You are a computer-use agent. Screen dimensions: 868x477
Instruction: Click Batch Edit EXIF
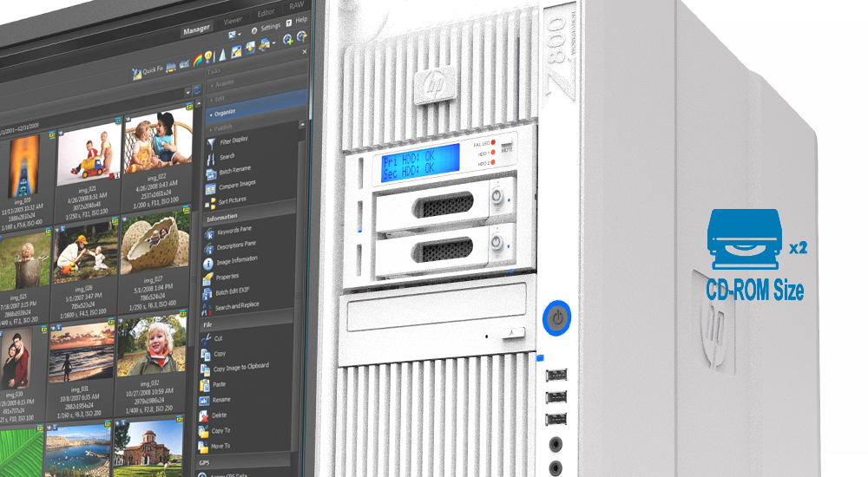233,291
